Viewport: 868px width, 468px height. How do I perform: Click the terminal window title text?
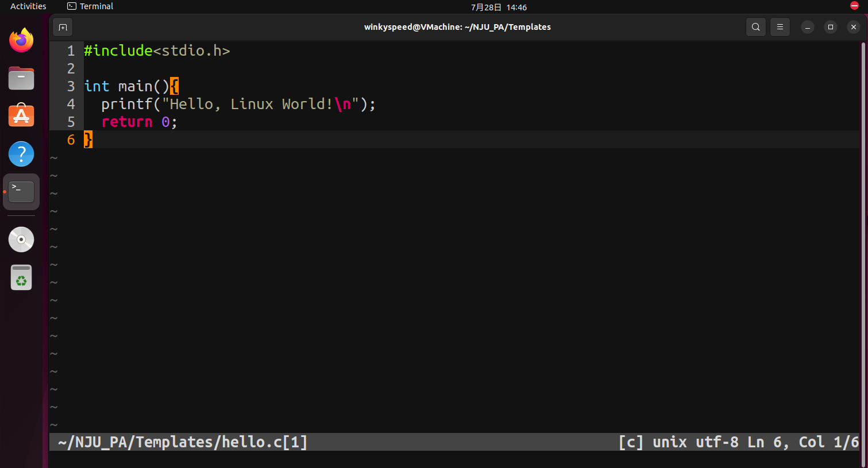[457, 27]
